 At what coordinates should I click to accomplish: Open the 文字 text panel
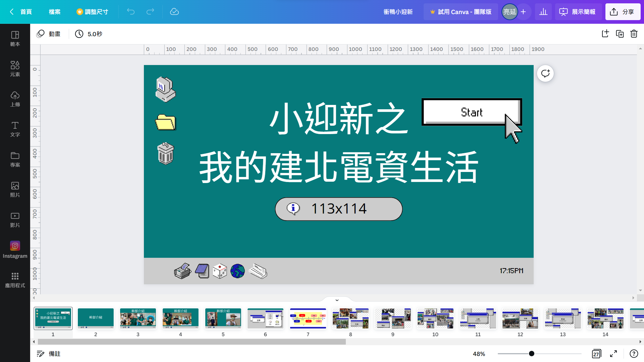(15, 129)
